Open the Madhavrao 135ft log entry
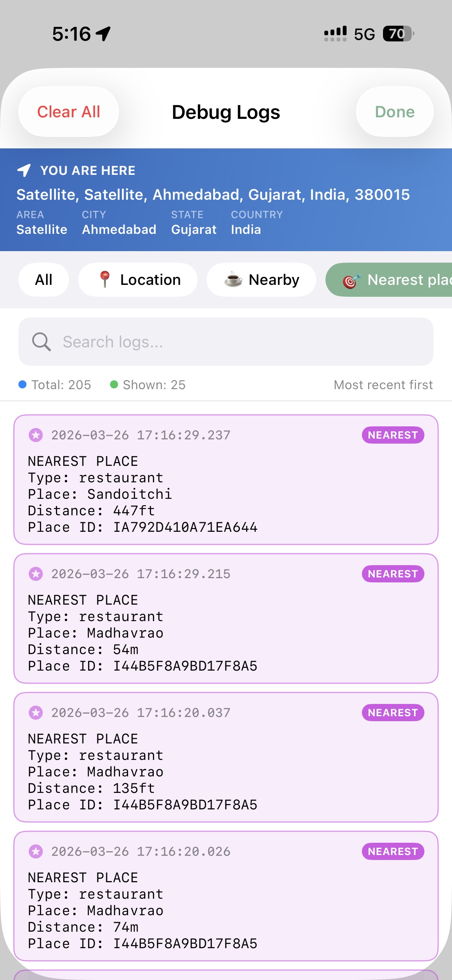Viewport: 452px width, 980px height. pos(226,771)
